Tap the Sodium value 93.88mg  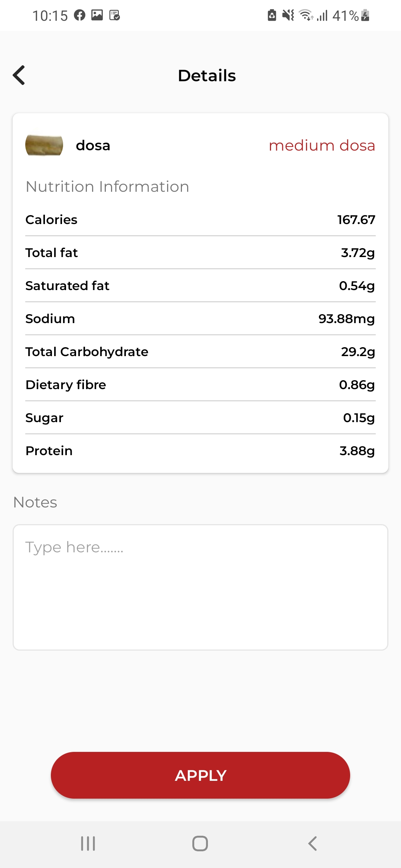point(346,319)
